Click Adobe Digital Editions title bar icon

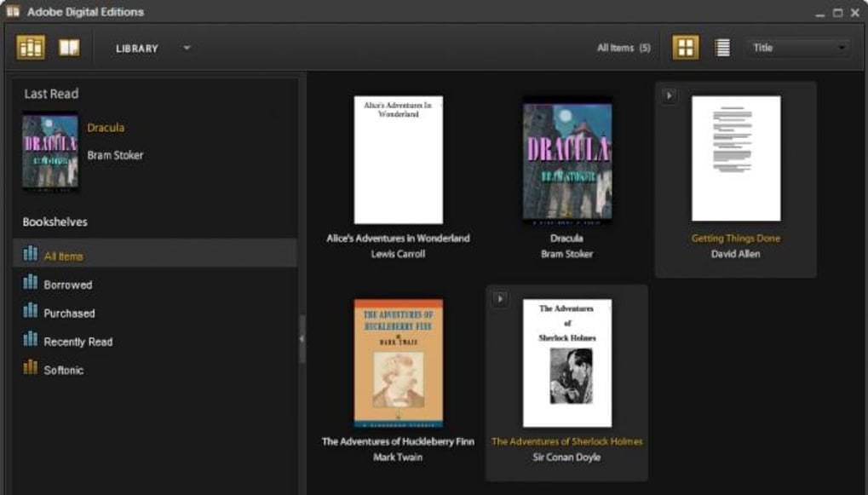click(x=12, y=12)
